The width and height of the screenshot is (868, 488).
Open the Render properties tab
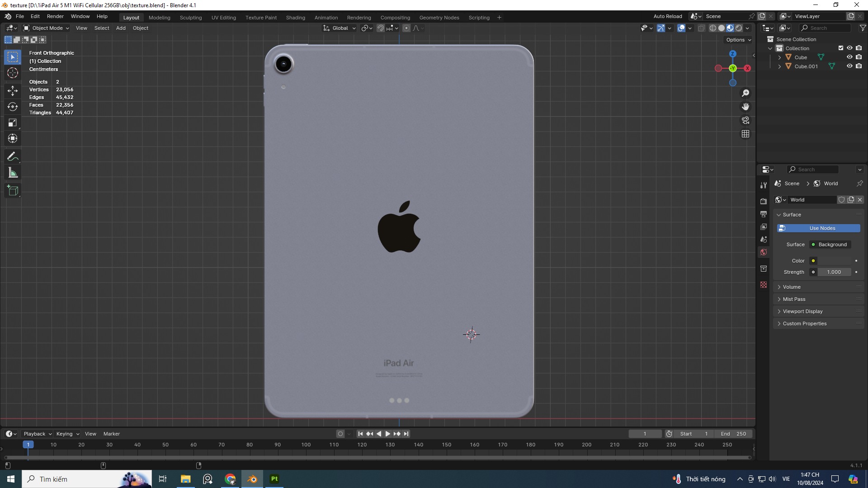point(764,201)
